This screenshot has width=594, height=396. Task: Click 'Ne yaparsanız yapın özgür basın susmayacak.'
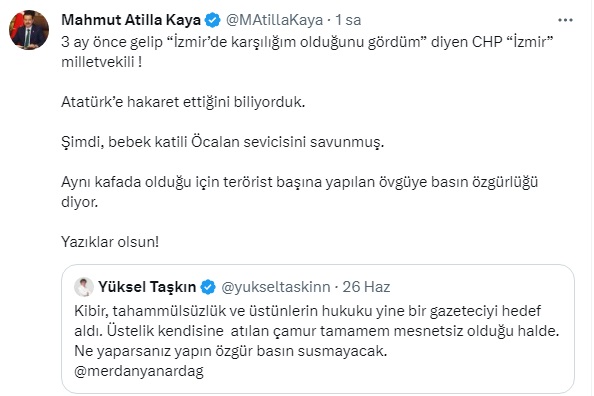231,351
